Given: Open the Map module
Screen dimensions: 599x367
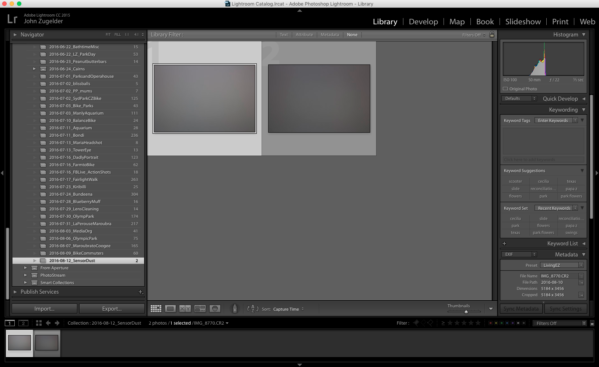Looking at the screenshot, I should (x=457, y=22).
